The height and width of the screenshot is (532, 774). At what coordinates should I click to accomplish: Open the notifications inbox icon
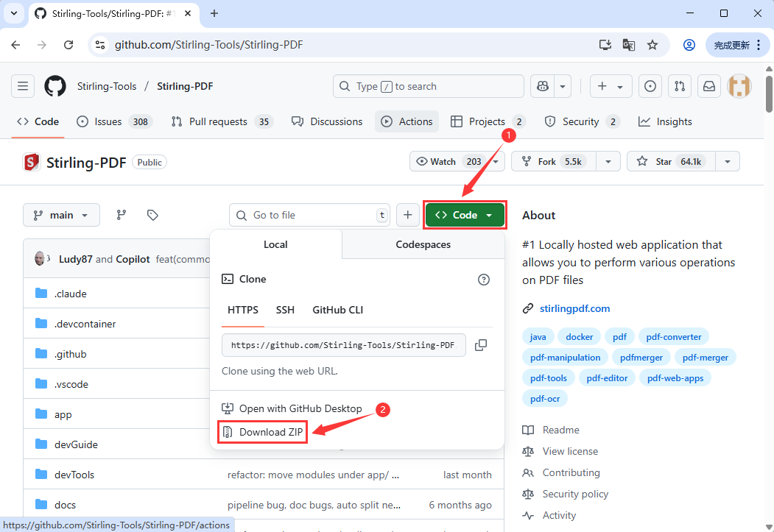[709, 86]
